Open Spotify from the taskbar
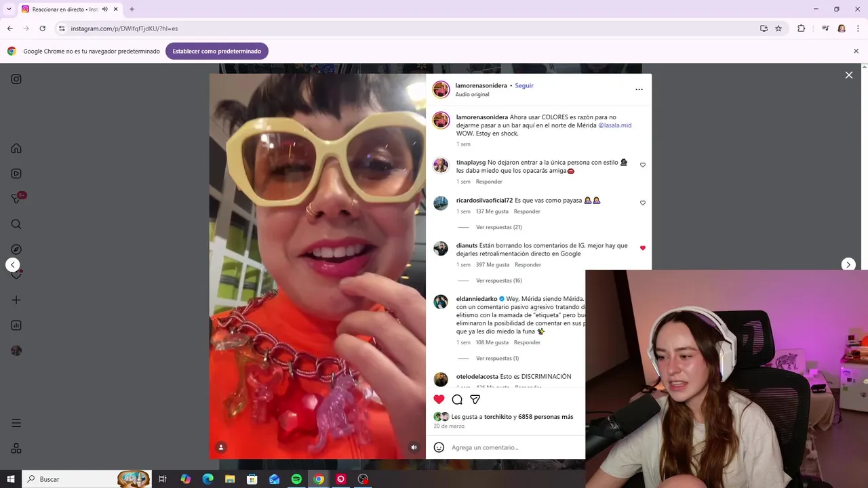The height and width of the screenshot is (488, 868). pyautogui.click(x=296, y=479)
